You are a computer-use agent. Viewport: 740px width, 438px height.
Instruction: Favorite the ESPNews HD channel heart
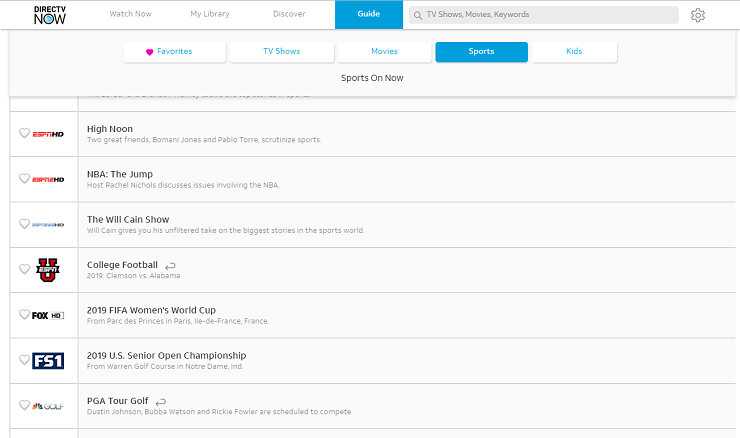25,224
